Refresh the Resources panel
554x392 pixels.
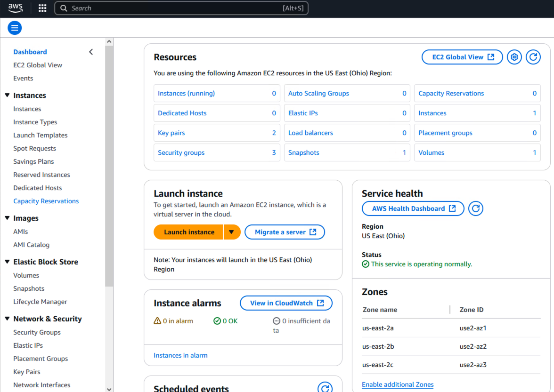click(x=533, y=57)
